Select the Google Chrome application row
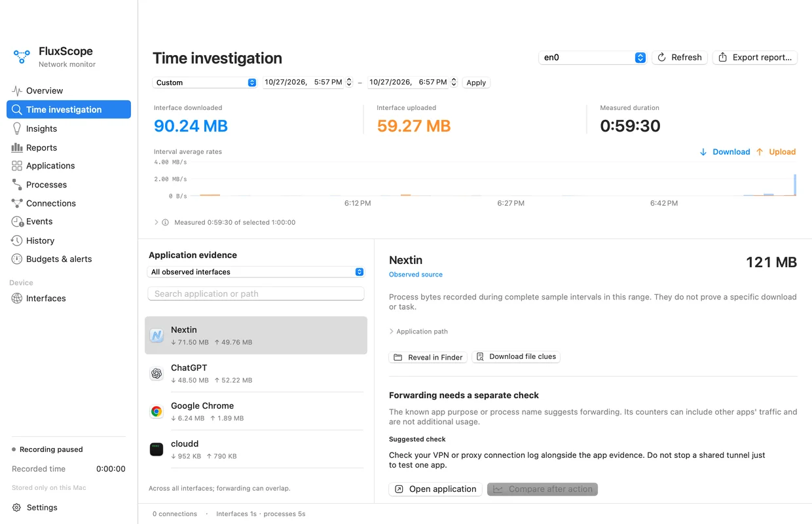 (256, 411)
